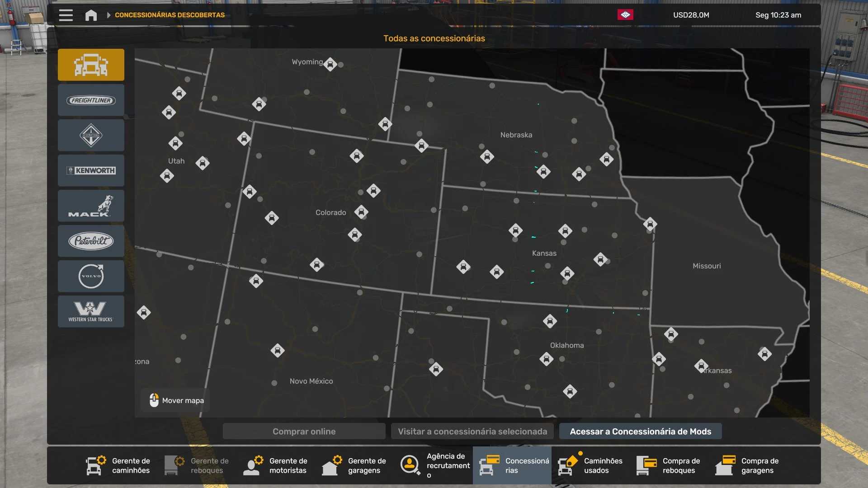Select all truck brands filter
This screenshot has width=868, height=488.
tap(91, 65)
